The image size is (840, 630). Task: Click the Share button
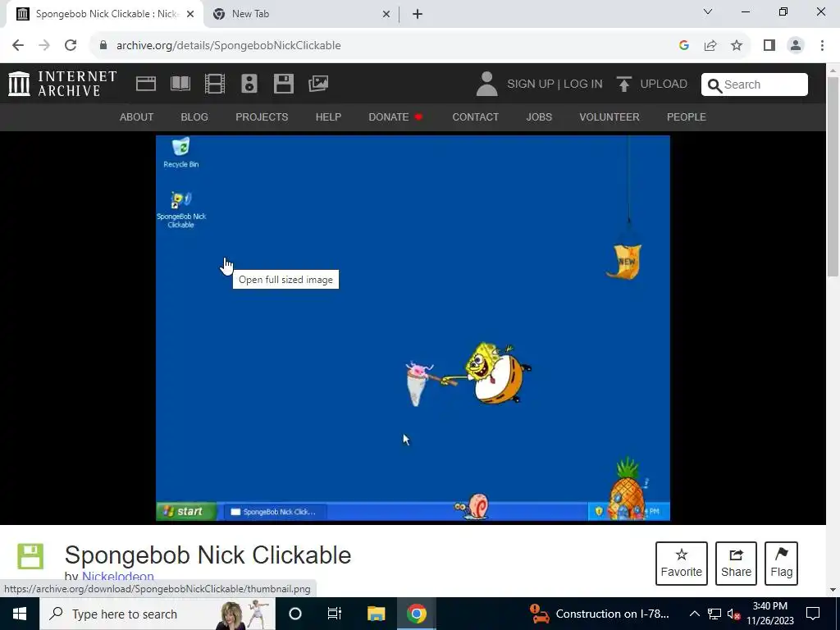736,563
